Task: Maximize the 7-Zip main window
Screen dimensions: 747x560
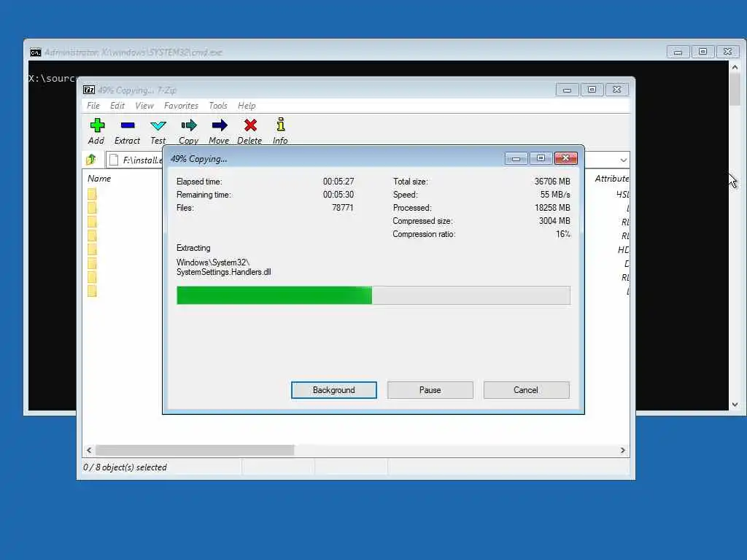Action: tap(592, 90)
